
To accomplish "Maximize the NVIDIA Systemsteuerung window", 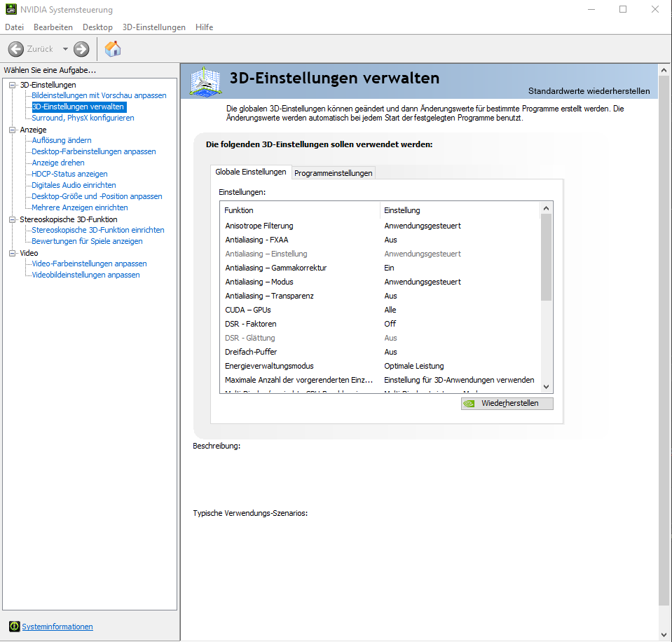I will tap(623, 9).
